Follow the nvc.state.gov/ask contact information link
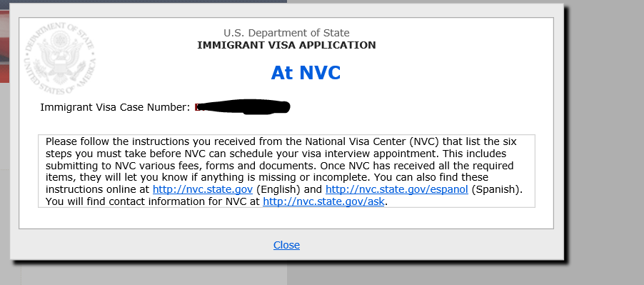The image size is (644, 285). (x=323, y=201)
